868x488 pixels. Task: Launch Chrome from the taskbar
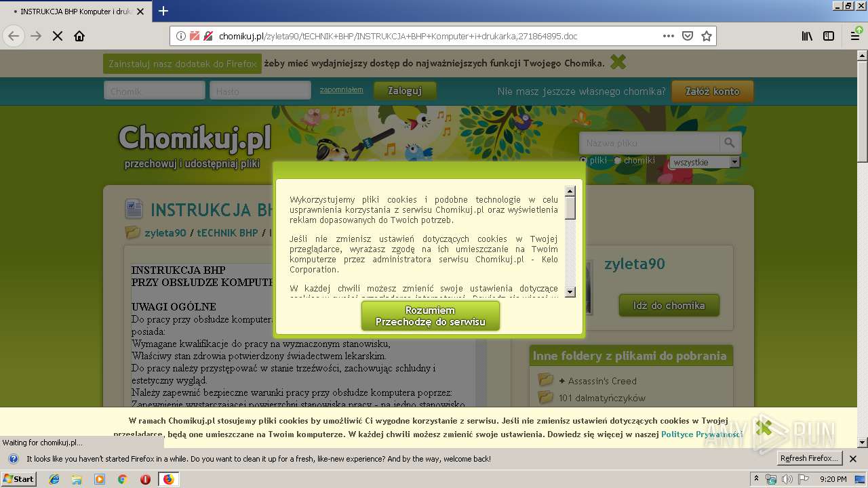122,479
